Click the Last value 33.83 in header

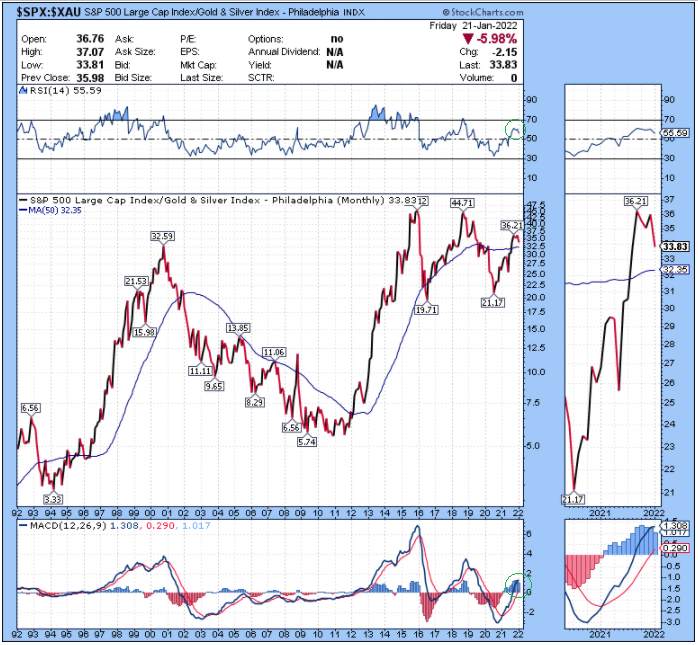[503, 65]
